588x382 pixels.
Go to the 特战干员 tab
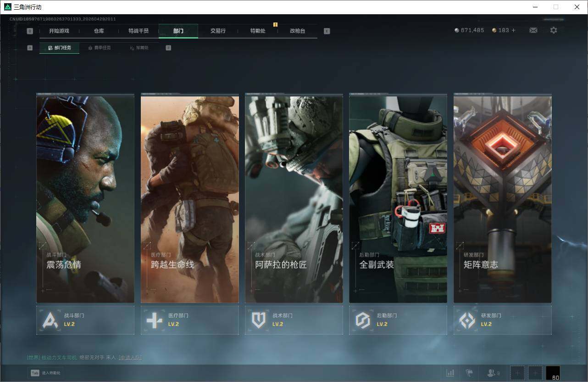coord(139,31)
